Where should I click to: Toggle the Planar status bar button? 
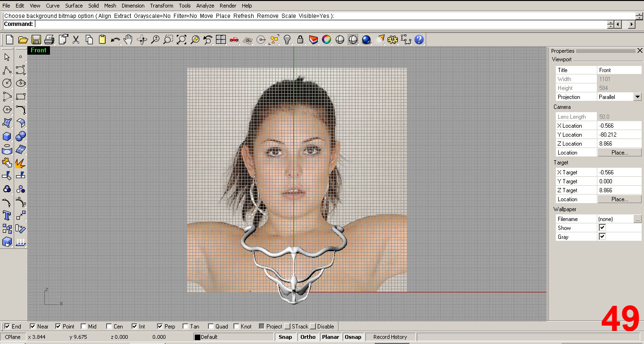pyautogui.click(x=330, y=337)
